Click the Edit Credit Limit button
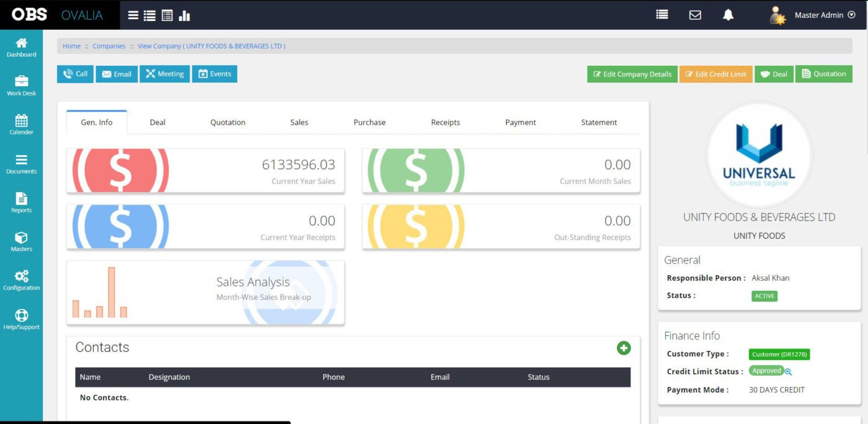This screenshot has height=424, width=868. 715,74
